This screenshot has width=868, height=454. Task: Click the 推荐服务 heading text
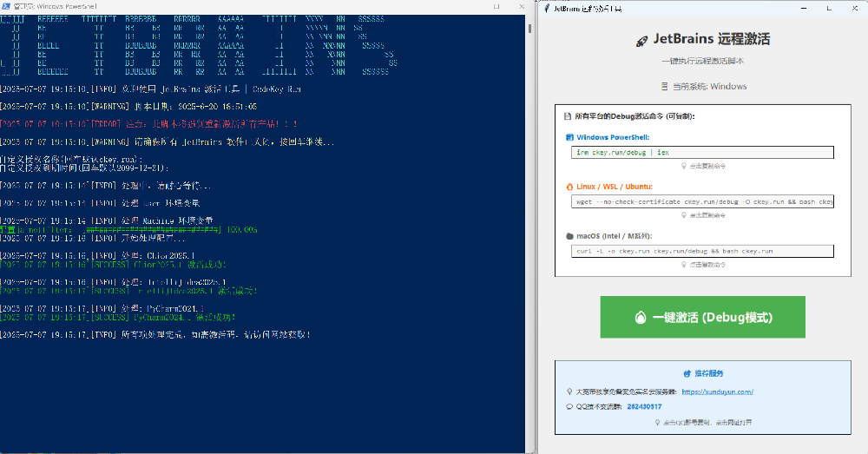coord(709,374)
